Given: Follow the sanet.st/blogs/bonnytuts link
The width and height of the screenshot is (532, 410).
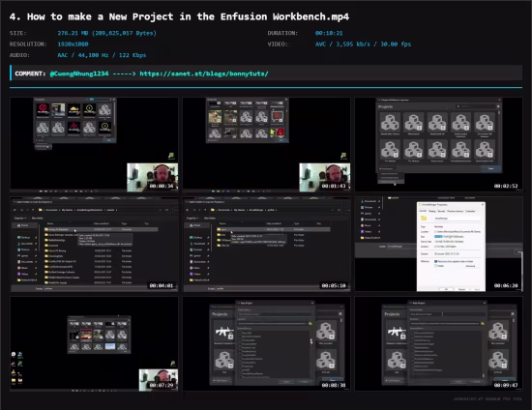Looking at the screenshot, I should [204, 73].
